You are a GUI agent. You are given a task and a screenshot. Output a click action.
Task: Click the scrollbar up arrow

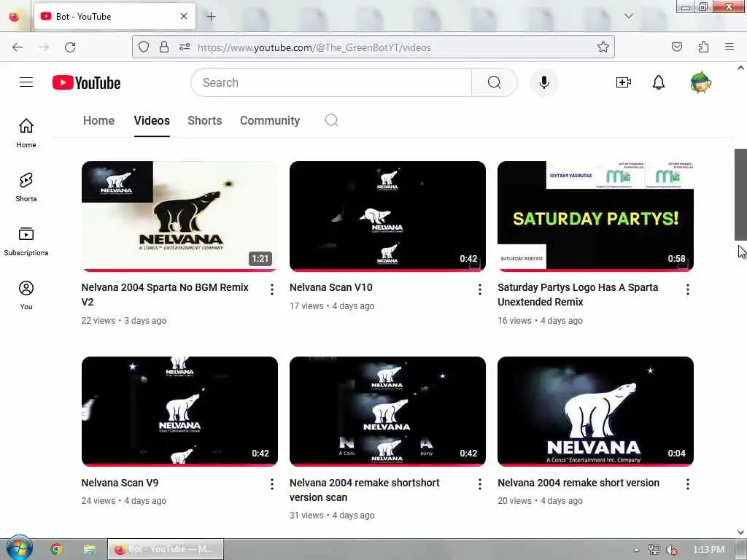pyautogui.click(x=740, y=68)
